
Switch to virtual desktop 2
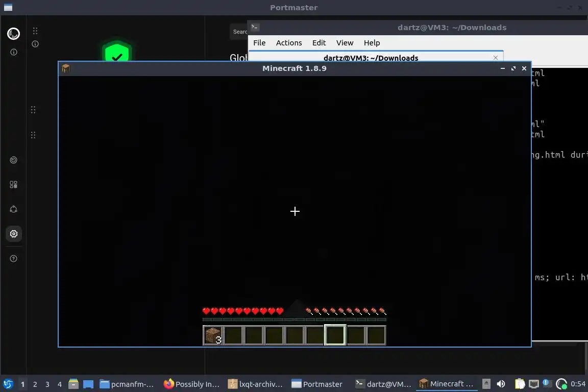coord(35,384)
